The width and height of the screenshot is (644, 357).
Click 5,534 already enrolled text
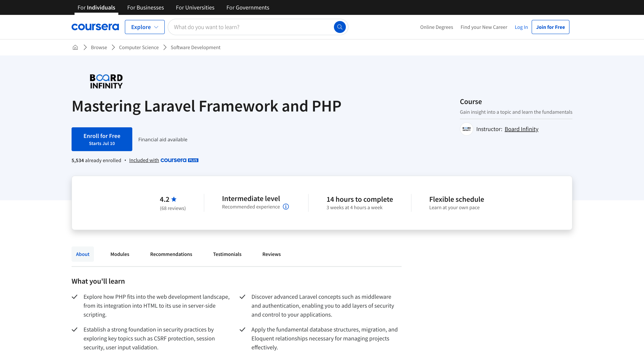(96, 160)
